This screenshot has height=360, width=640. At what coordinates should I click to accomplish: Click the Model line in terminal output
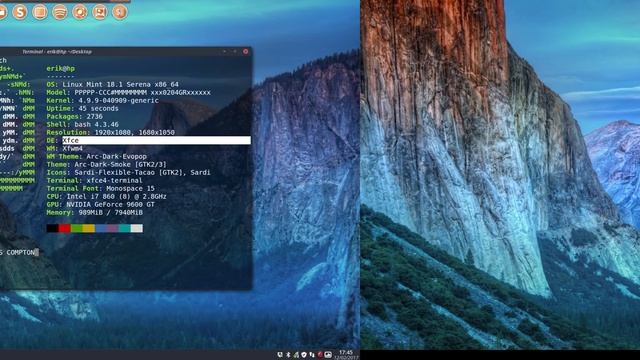129,93
